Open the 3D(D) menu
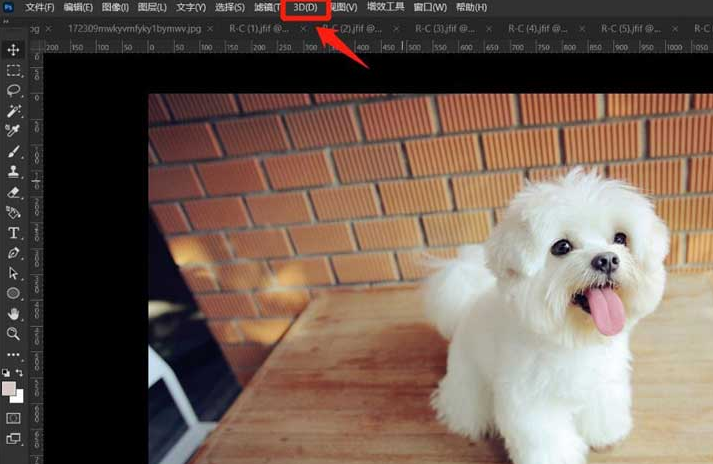713x464 pixels. tap(305, 8)
